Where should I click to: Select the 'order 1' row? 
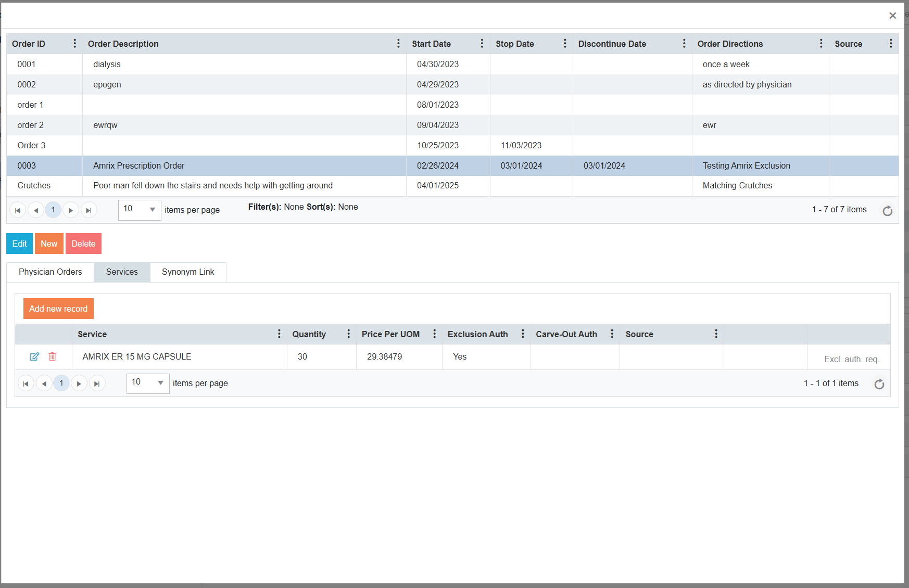click(452, 105)
